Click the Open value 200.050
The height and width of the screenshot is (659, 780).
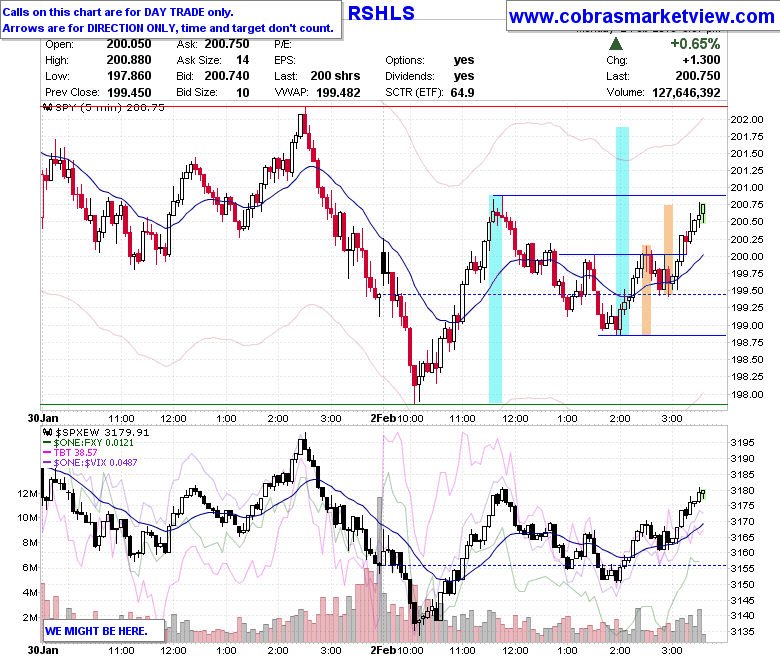[x=129, y=44]
